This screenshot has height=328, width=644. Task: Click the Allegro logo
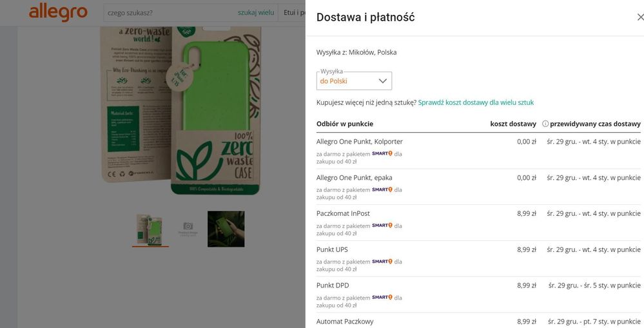58,12
